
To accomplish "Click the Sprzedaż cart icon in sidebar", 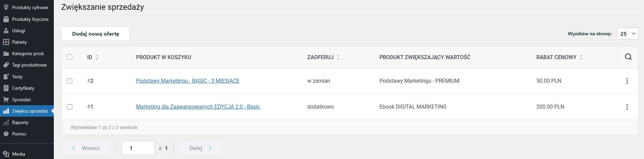I will 6,100.
